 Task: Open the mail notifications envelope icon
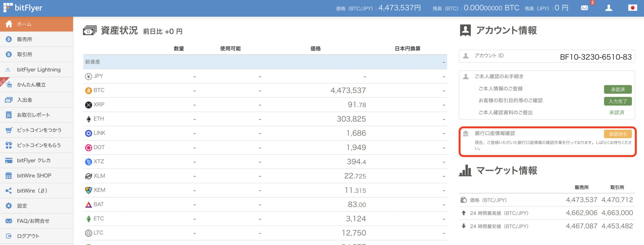tap(584, 8)
